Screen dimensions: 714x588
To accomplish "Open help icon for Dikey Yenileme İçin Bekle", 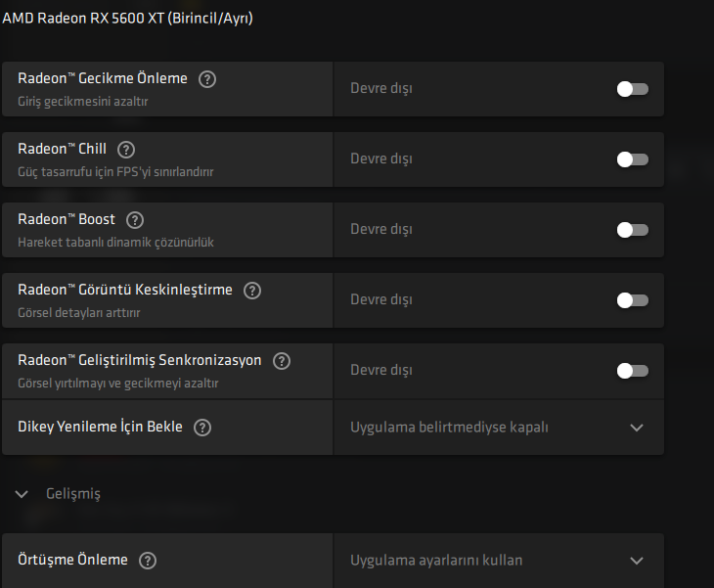I will (202, 428).
